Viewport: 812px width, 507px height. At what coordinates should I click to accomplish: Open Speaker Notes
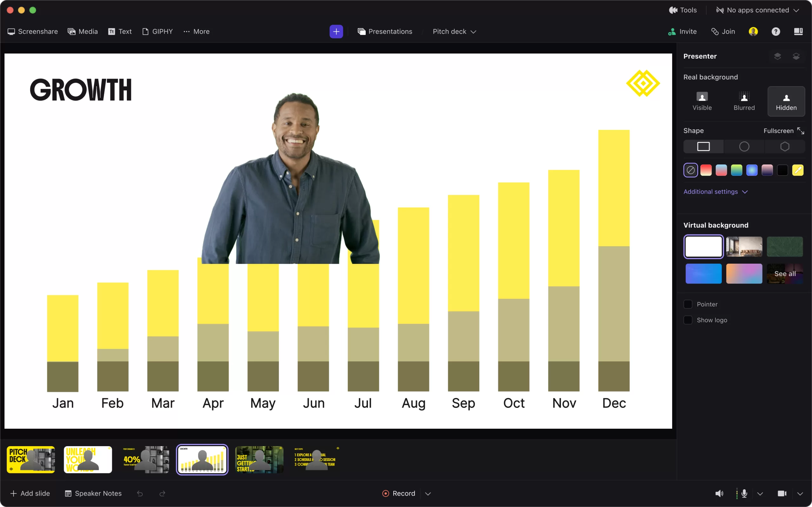click(x=93, y=493)
